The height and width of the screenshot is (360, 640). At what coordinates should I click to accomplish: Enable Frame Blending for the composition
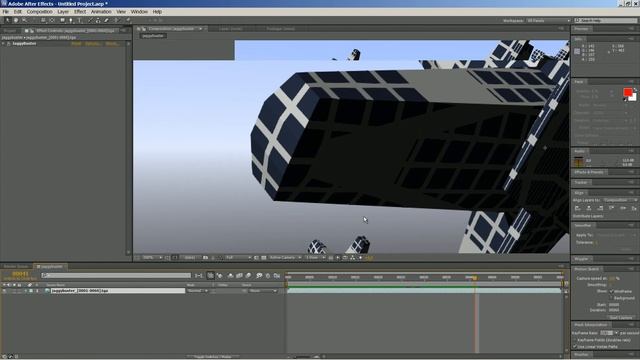coord(240,276)
